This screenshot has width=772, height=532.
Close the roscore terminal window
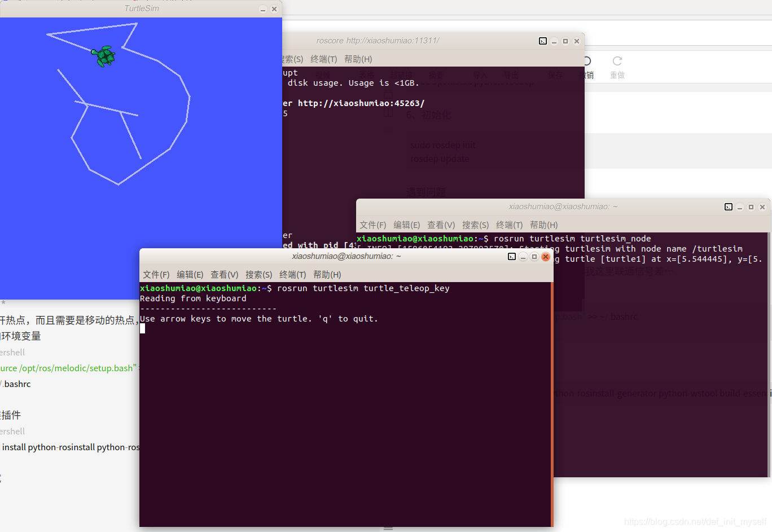(577, 41)
